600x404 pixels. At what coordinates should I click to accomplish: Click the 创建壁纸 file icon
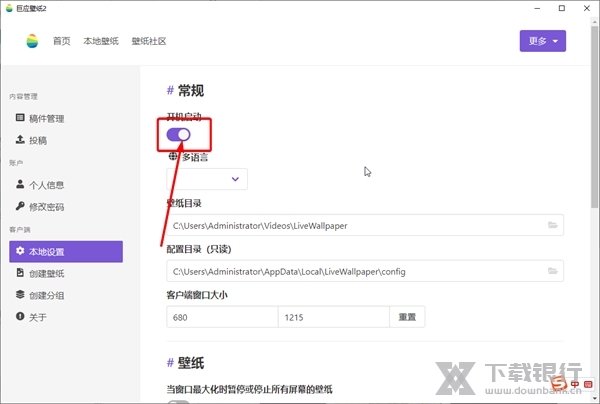click(x=20, y=272)
